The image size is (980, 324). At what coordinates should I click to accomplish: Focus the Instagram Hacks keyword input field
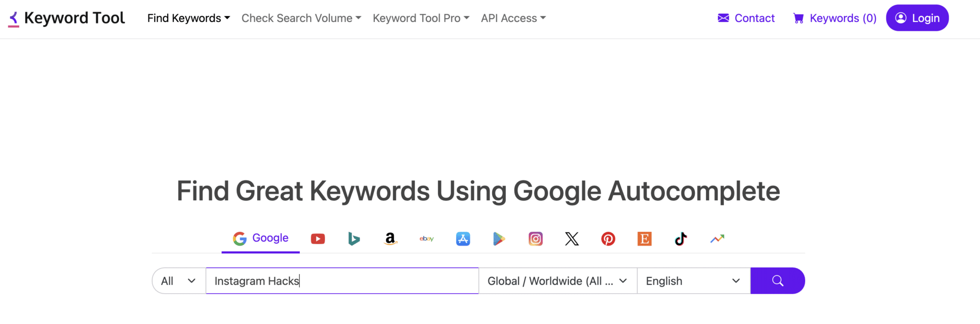(x=342, y=281)
